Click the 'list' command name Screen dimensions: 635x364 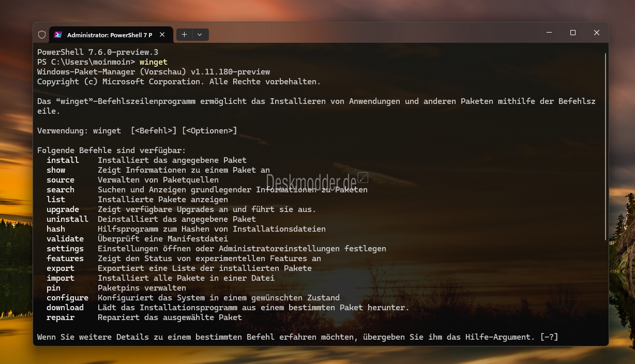56,200
